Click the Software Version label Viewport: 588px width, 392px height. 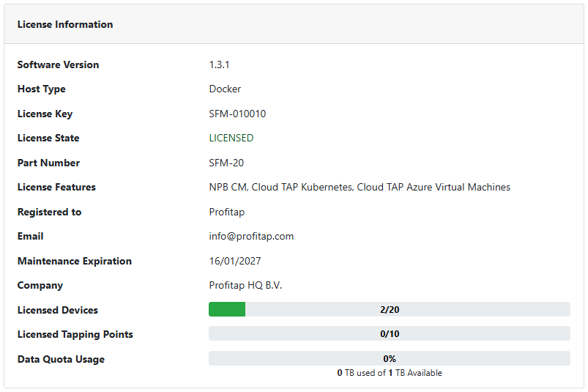pos(58,64)
